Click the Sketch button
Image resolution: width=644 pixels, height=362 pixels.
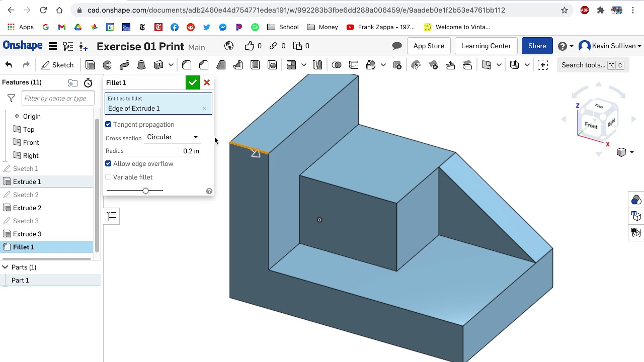57,65
